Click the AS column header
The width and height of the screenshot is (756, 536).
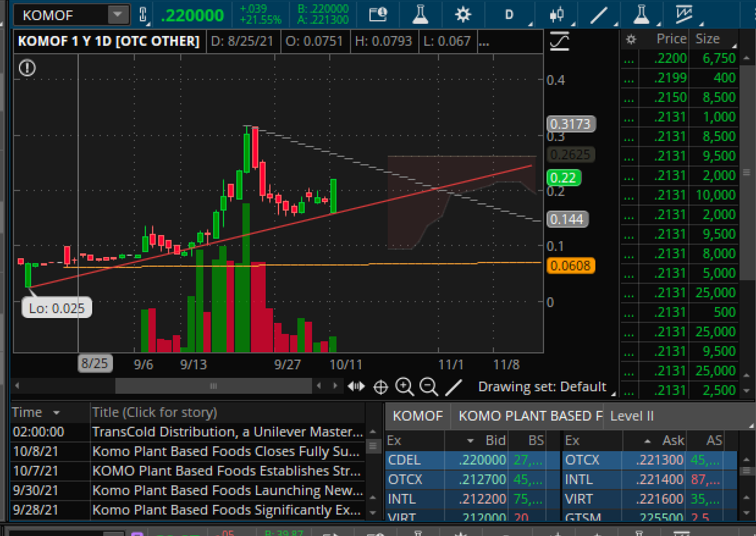(714, 440)
